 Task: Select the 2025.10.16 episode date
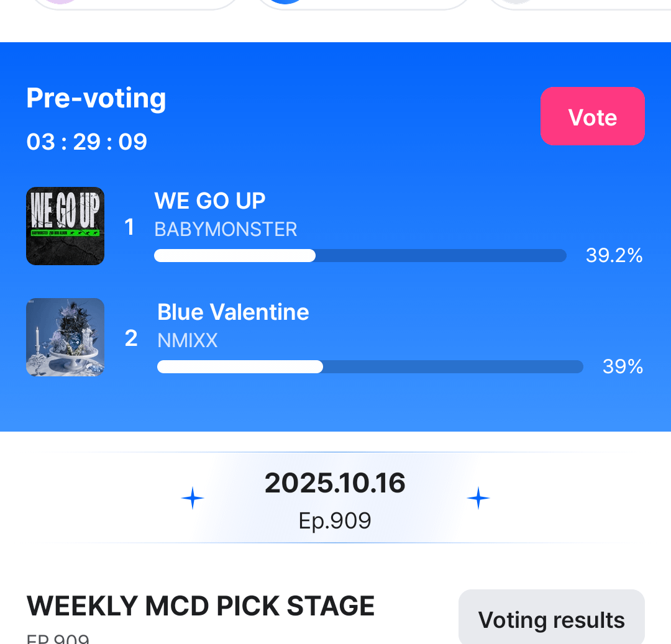click(x=335, y=483)
